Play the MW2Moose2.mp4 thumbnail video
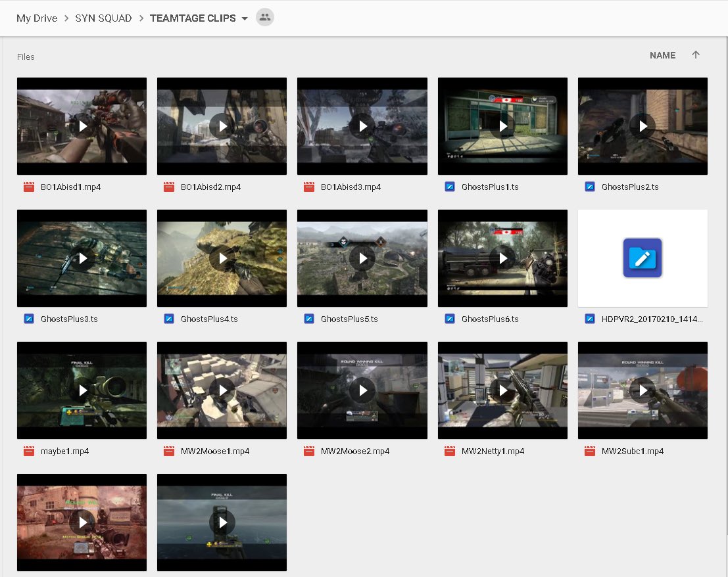Viewport: 728px width, 577px height. pos(362,390)
